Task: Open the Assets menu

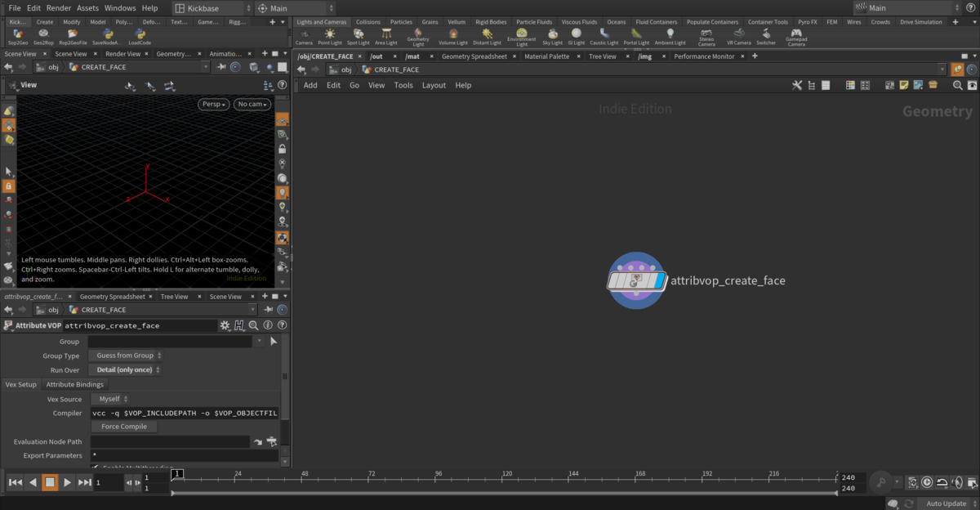Action: [88, 8]
